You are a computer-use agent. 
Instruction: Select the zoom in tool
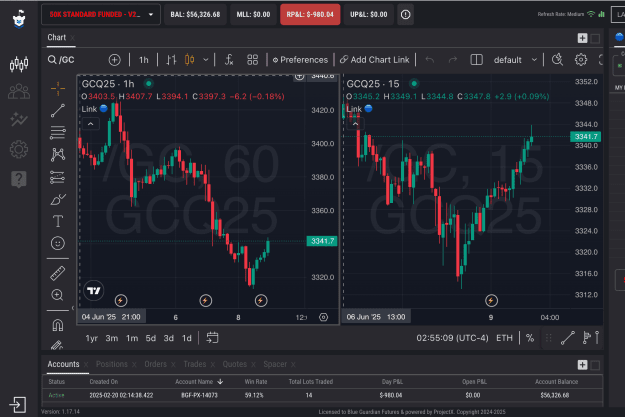[x=58, y=295]
